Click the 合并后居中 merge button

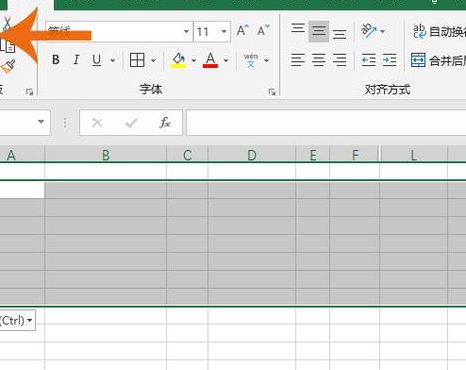[438, 60]
